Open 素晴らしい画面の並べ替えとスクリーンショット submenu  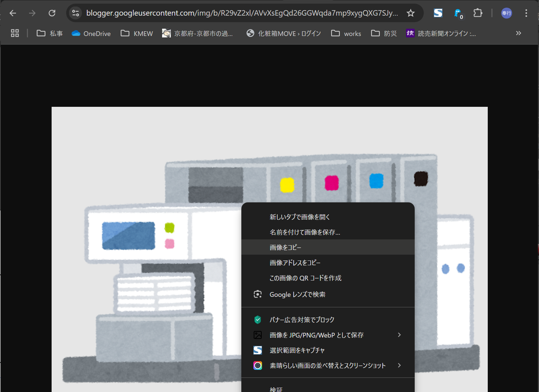coord(328,365)
